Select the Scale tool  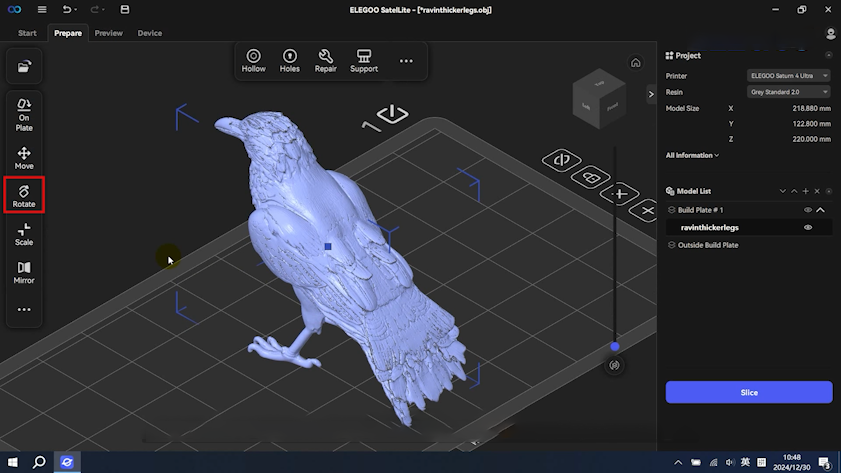(x=24, y=234)
